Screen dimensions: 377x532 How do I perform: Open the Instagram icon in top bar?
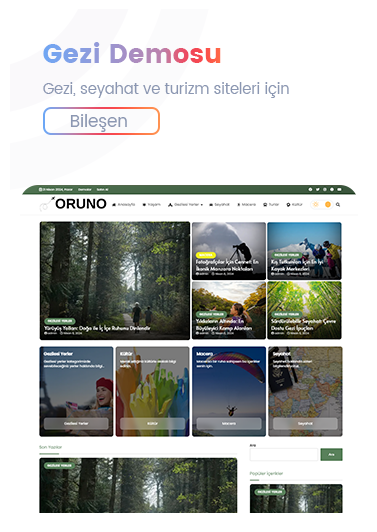[x=325, y=189]
